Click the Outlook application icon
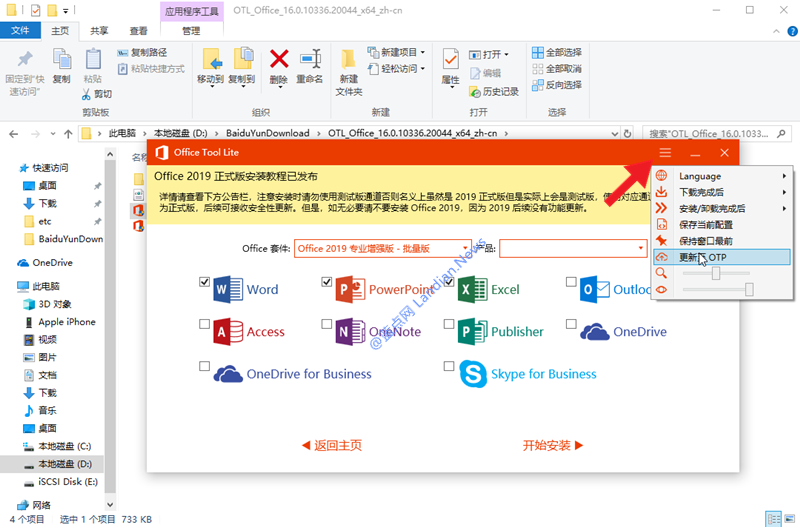The height and width of the screenshot is (527, 800). tap(595, 289)
